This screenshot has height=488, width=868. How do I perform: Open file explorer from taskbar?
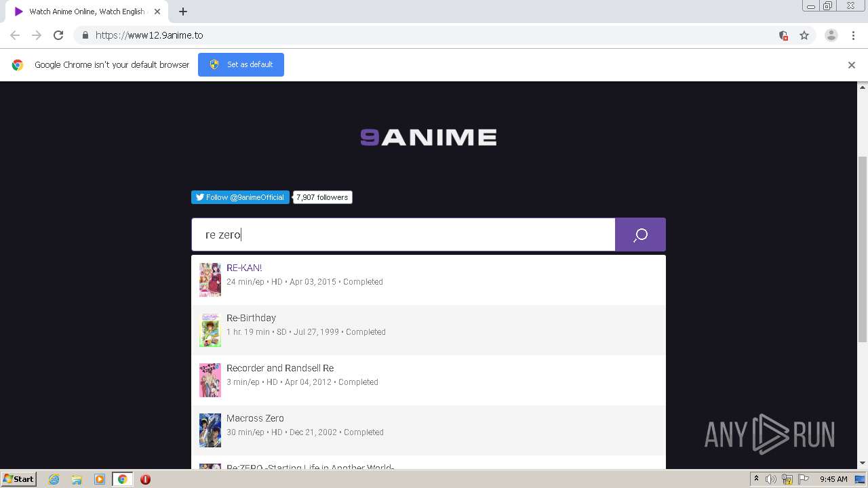77,479
